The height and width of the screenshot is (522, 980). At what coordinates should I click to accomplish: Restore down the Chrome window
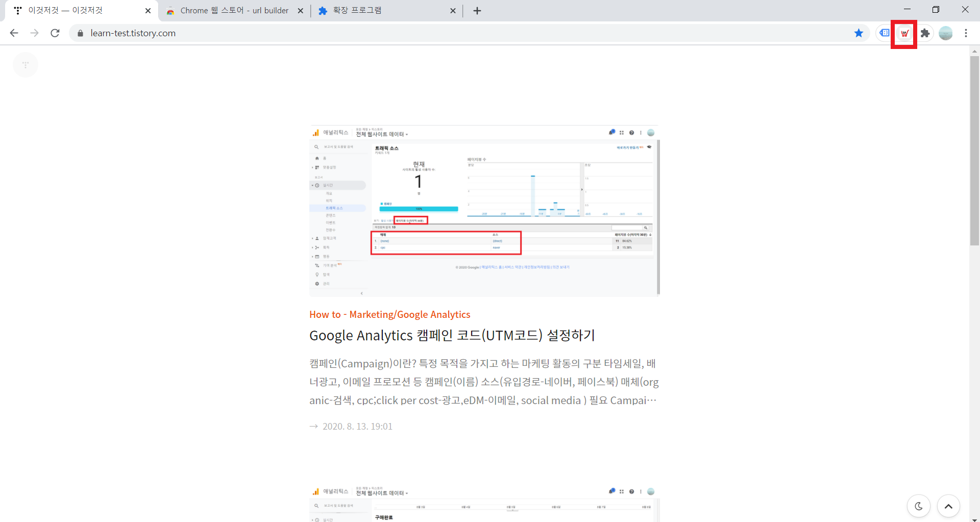click(x=936, y=10)
